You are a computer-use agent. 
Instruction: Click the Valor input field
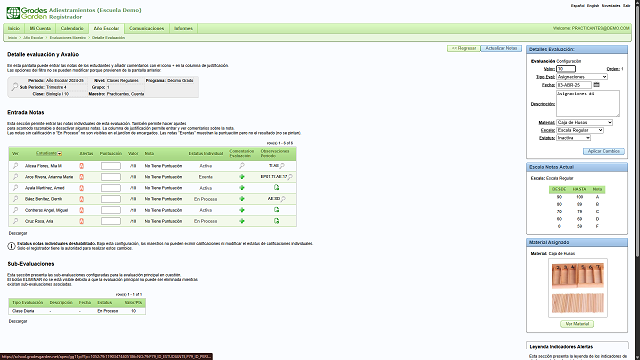[566, 69]
